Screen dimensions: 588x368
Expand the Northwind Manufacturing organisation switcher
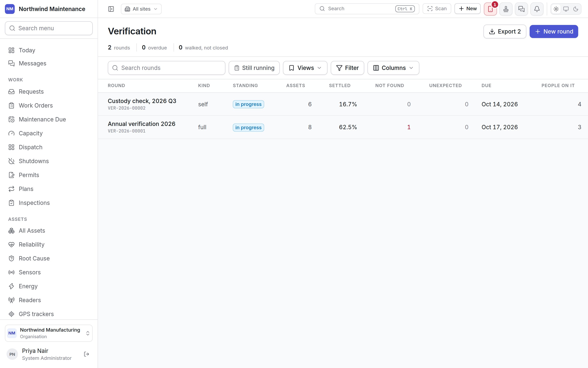point(49,333)
